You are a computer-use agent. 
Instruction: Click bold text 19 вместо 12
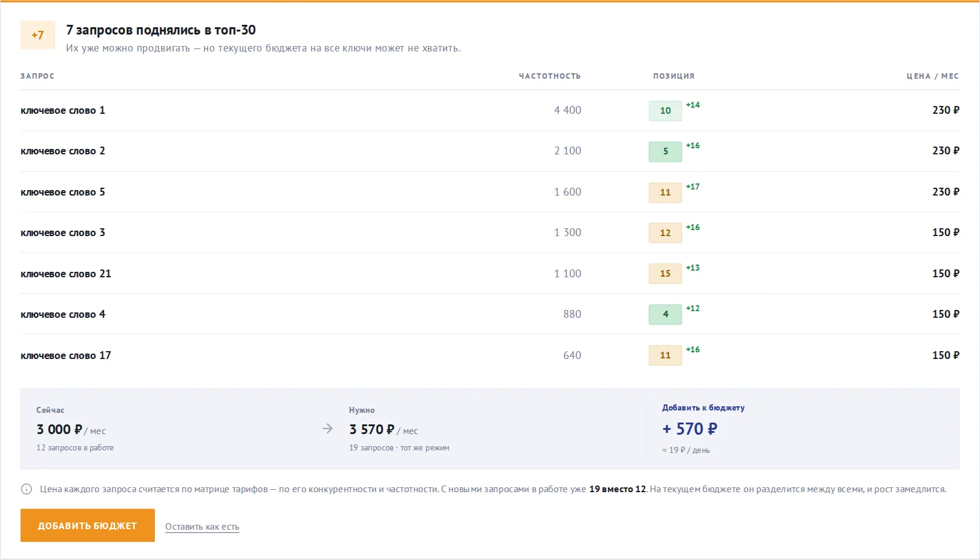pyautogui.click(x=618, y=489)
